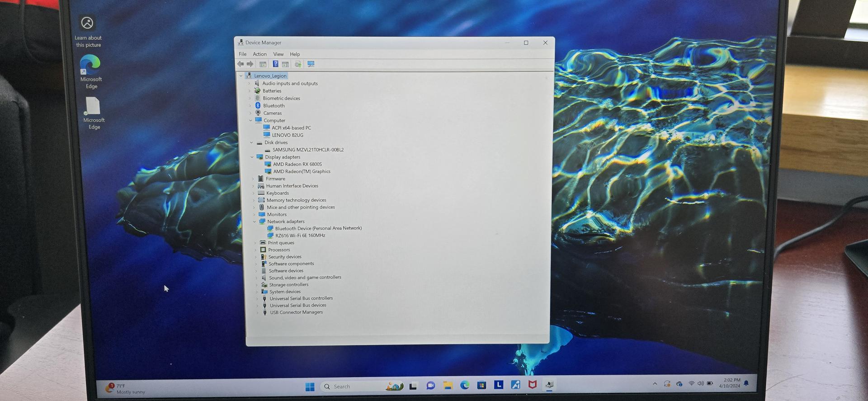Click the Back arrow in the toolbar
Image resolution: width=868 pixels, height=401 pixels.
pos(241,64)
